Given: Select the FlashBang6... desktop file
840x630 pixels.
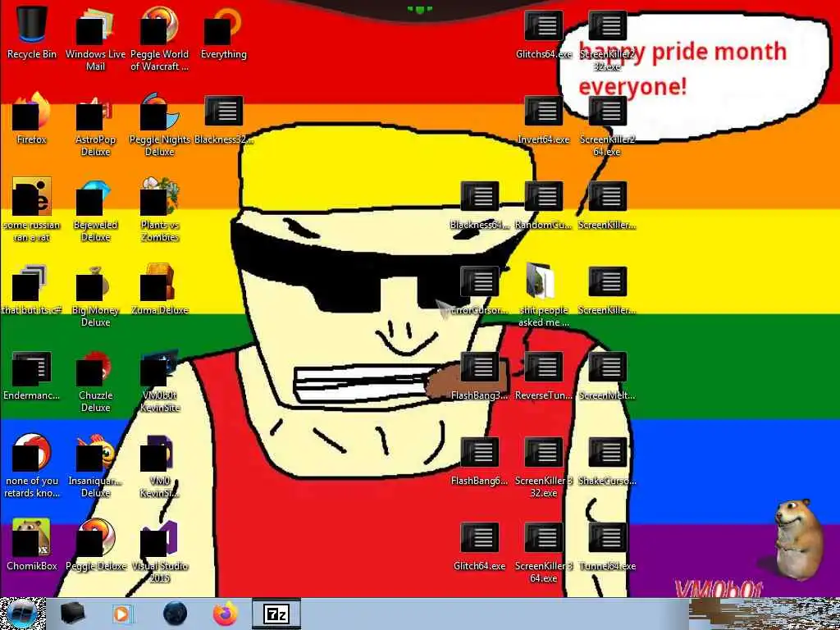Looking at the screenshot, I should coord(479,461).
